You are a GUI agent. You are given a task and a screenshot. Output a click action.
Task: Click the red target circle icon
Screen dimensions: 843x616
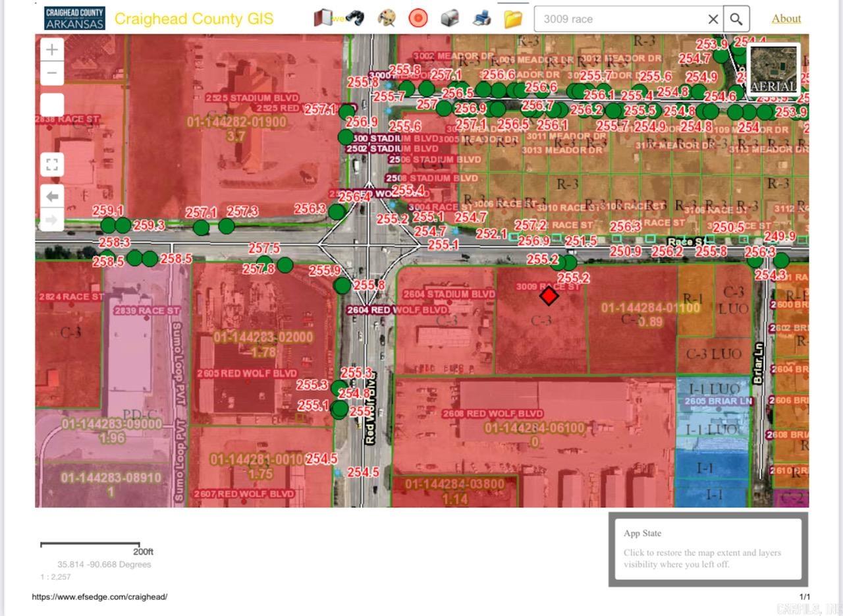418,18
